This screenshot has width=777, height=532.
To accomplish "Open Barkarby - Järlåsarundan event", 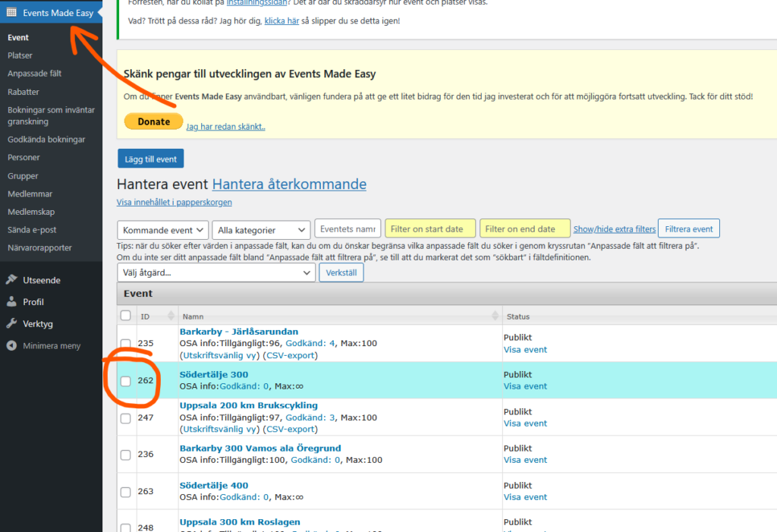I will (x=239, y=332).
